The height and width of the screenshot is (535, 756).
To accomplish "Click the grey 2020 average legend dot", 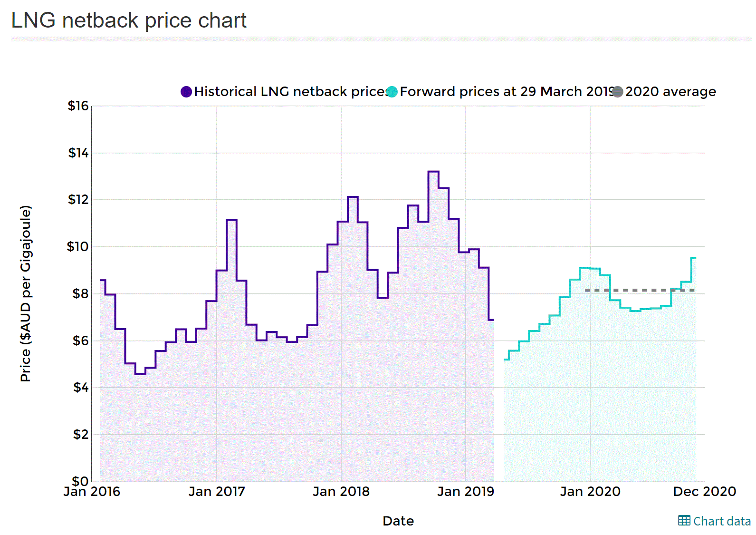I will click(618, 92).
